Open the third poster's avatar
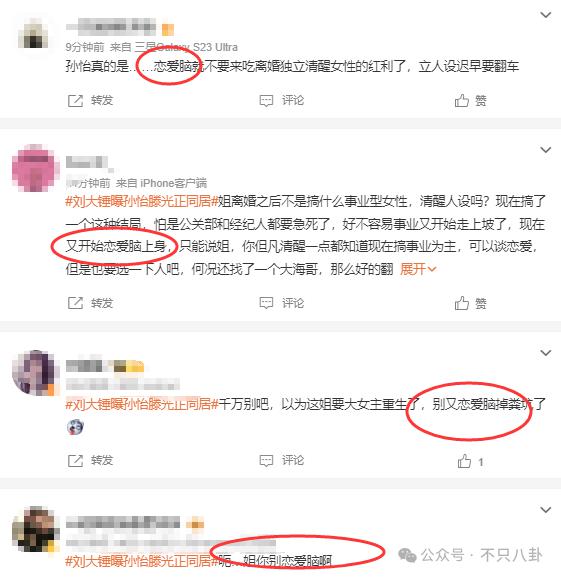Image resolution: width=561 pixels, height=577 pixels. 35,372
